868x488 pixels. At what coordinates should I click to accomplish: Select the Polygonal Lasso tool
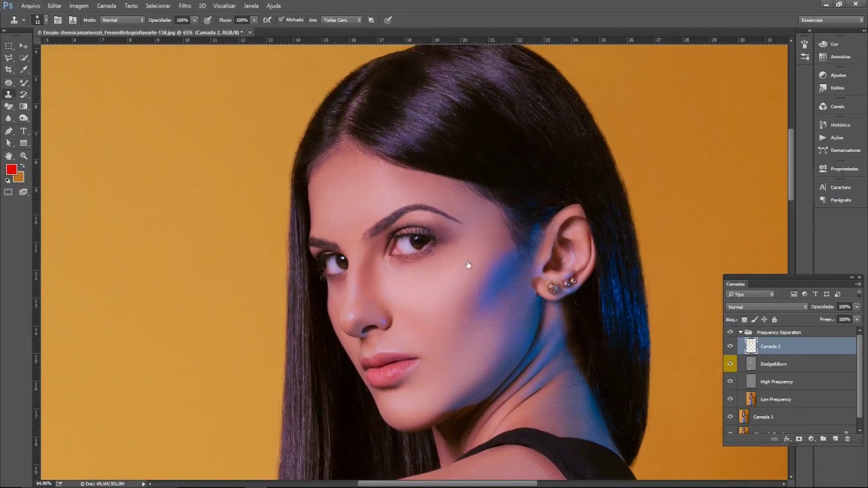(9, 58)
